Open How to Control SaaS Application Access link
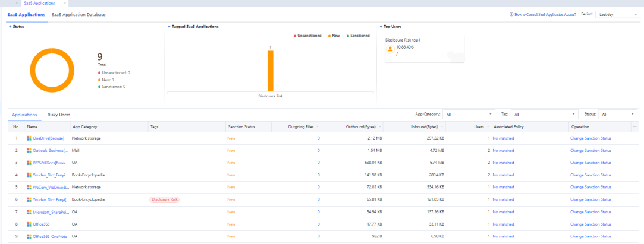This screenshot has width=644, height=244. (x=546, y=14)
